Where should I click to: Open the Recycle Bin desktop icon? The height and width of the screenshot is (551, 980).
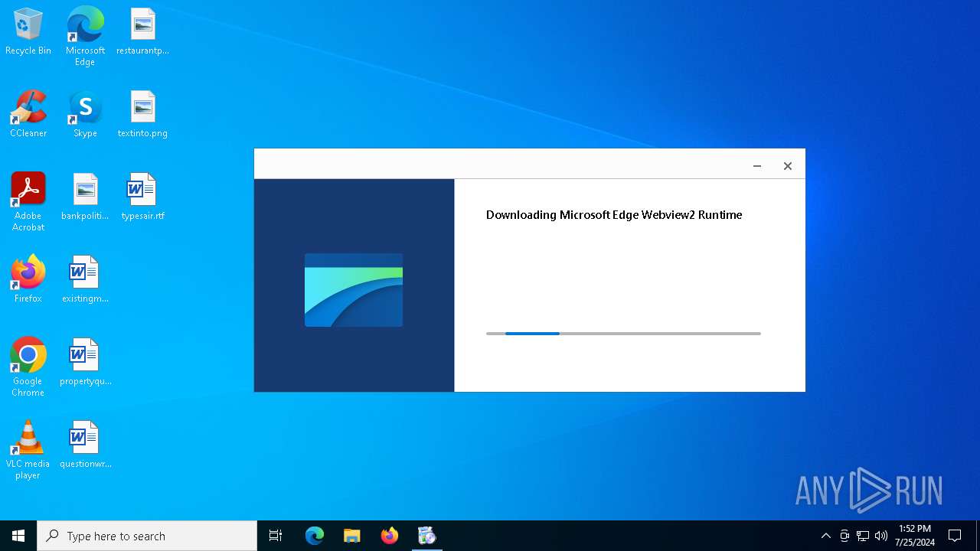click(28, 32)
